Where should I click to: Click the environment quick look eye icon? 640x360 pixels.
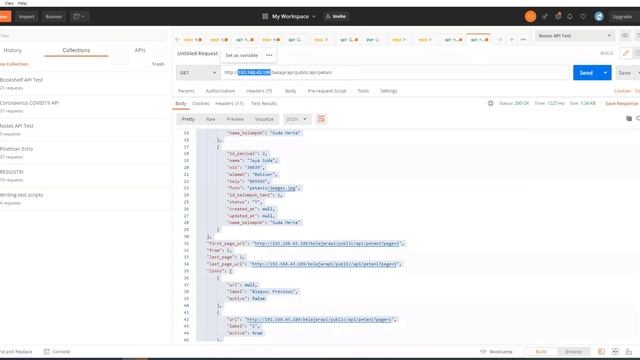coord(624,36)
